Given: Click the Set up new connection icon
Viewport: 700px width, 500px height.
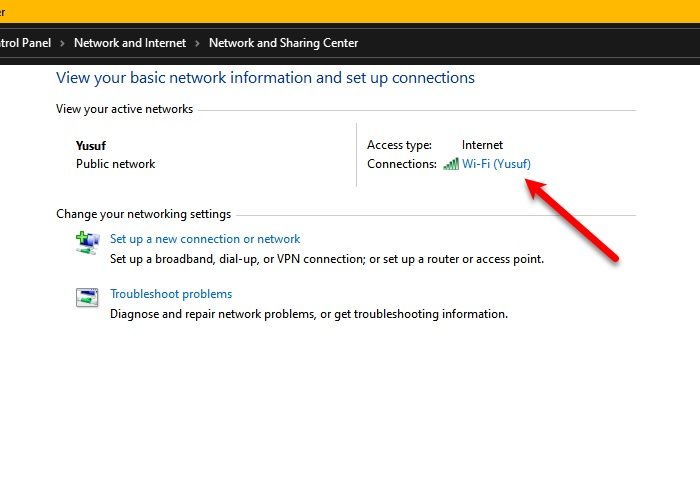Looking at the screenshot, I should tap(87, 241).
